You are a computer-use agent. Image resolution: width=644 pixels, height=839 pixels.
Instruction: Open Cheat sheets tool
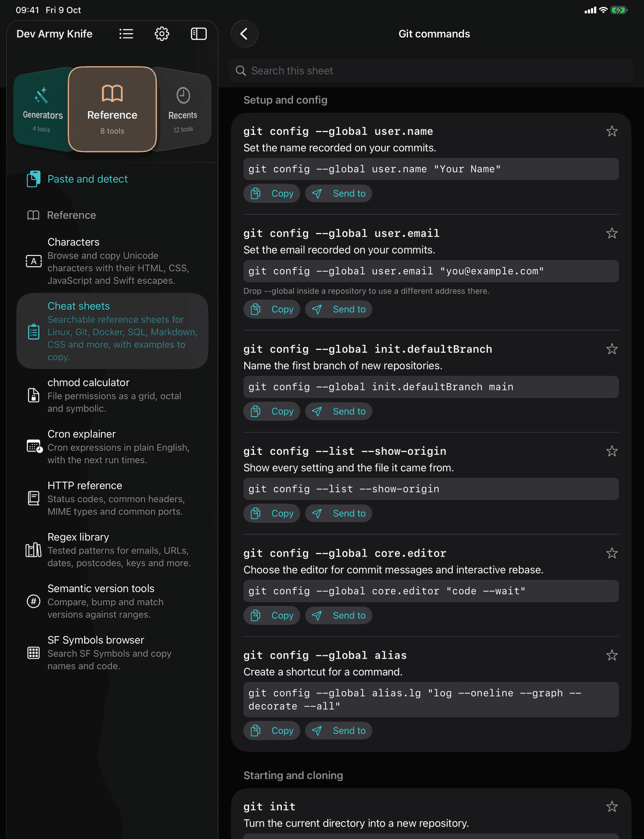pos(112,331)
